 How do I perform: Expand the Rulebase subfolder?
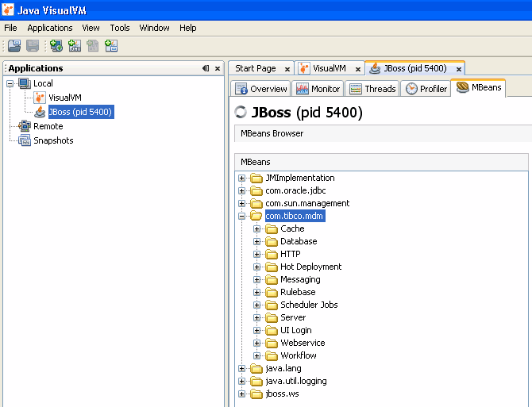tap(256, 293)
